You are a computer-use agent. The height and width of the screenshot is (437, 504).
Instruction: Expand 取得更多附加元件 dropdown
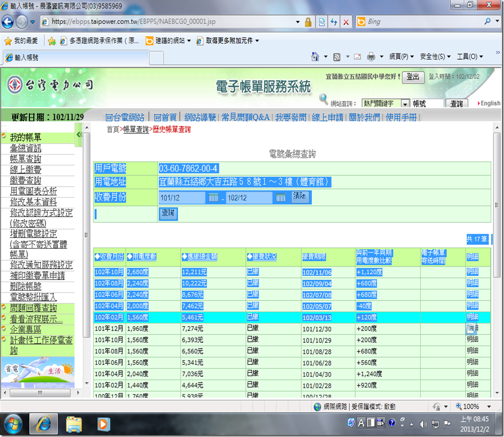point(257,41)
